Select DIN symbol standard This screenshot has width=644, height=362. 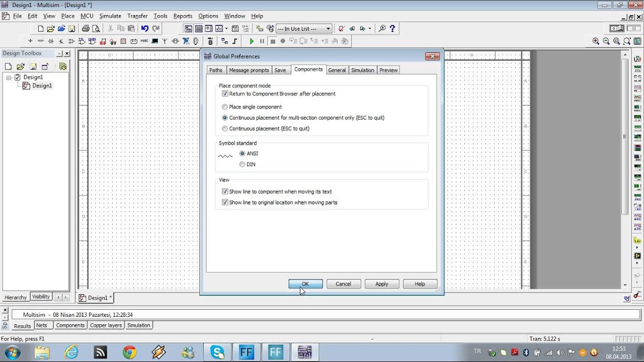coord(243,164)
